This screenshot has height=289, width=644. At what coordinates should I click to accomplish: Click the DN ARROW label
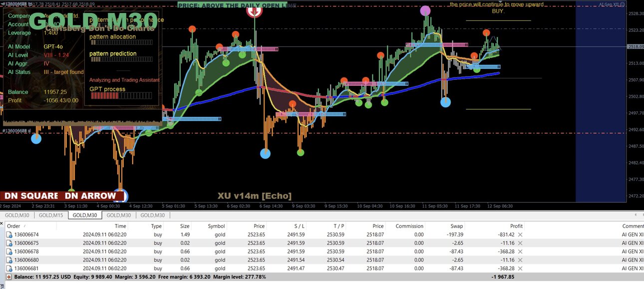[90, 196]
